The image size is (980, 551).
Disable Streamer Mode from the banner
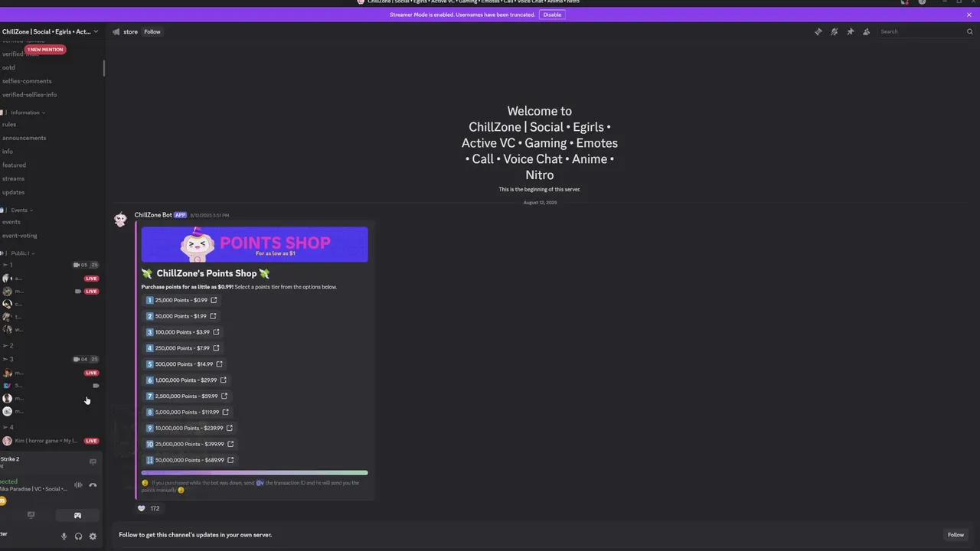pos(552,15)
